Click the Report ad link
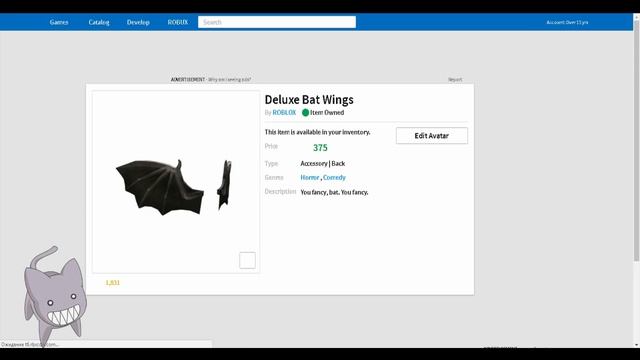The image size is (640, 360). (455, 80)
